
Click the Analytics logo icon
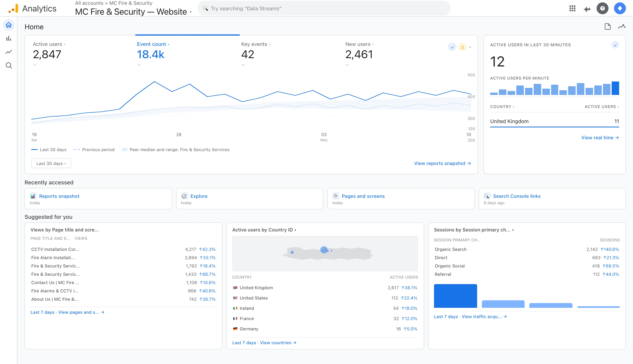tap(13, 9)
